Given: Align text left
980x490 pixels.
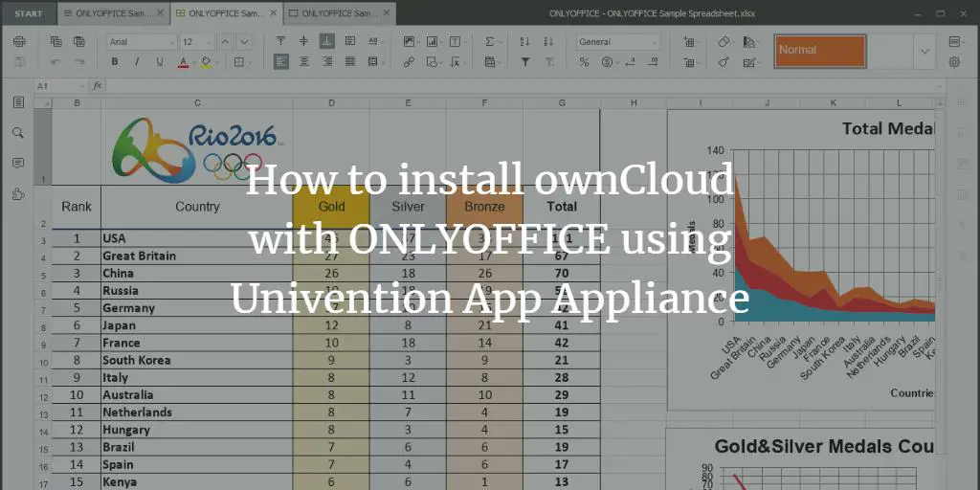Looking at the screenshot, I should point(280,62).
